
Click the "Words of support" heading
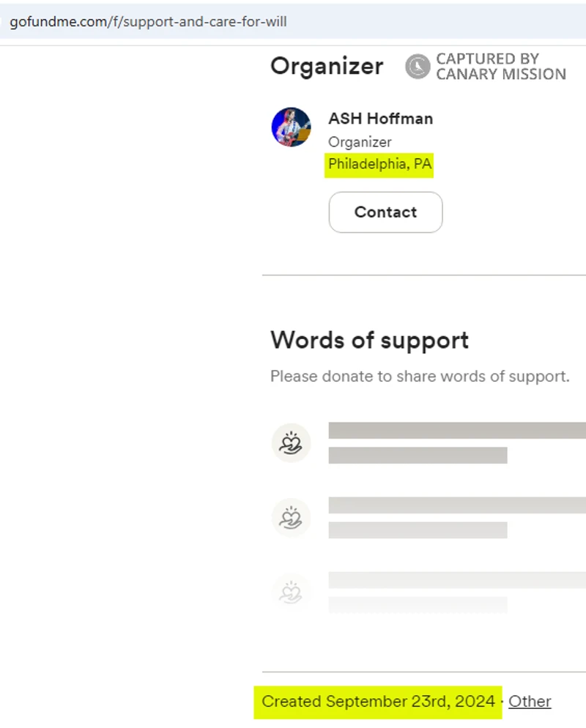(369, 341)
